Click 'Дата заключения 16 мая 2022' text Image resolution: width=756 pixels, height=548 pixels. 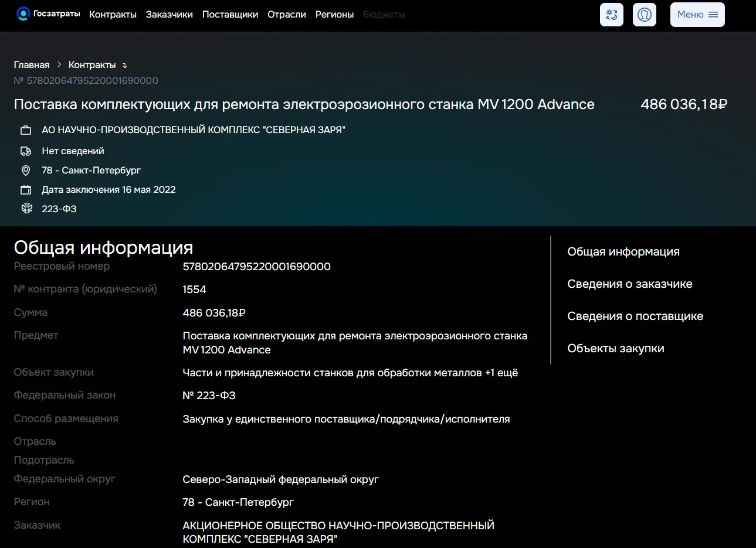(x=109, y=190)
